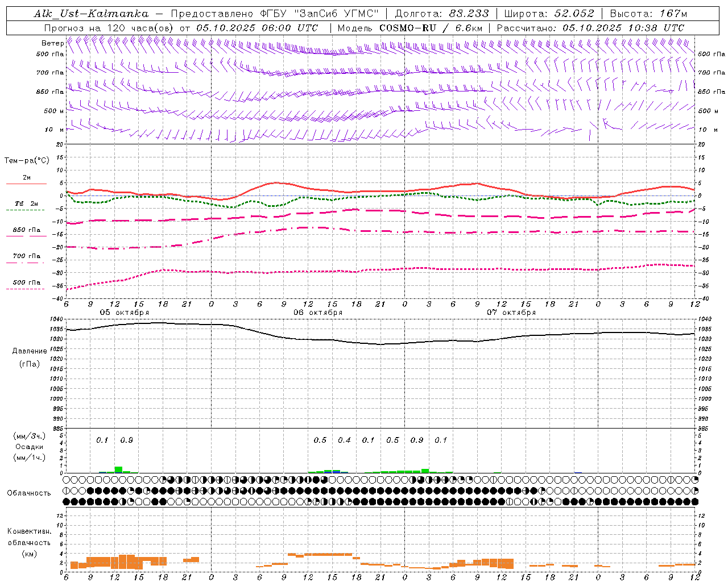Screen dimensions: 728x582
Task: Click the (км) unit under convective cloudiness
Action: (30, 554)
